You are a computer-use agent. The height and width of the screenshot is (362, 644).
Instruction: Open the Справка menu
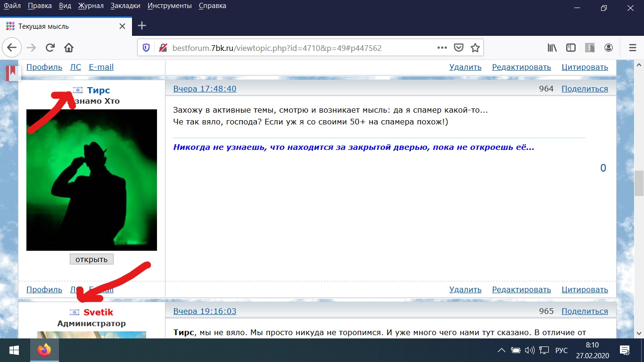(x=213, y=6)
